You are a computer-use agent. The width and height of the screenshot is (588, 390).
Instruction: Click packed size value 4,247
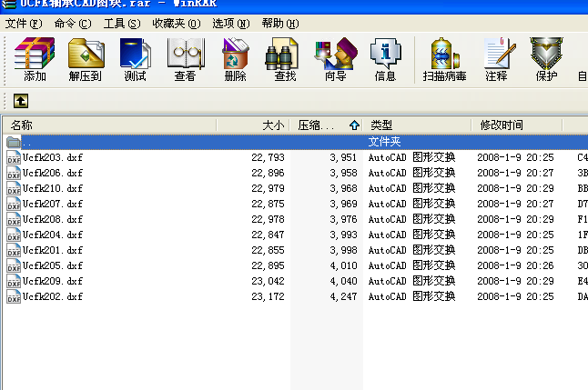click(x=343, y=296)
